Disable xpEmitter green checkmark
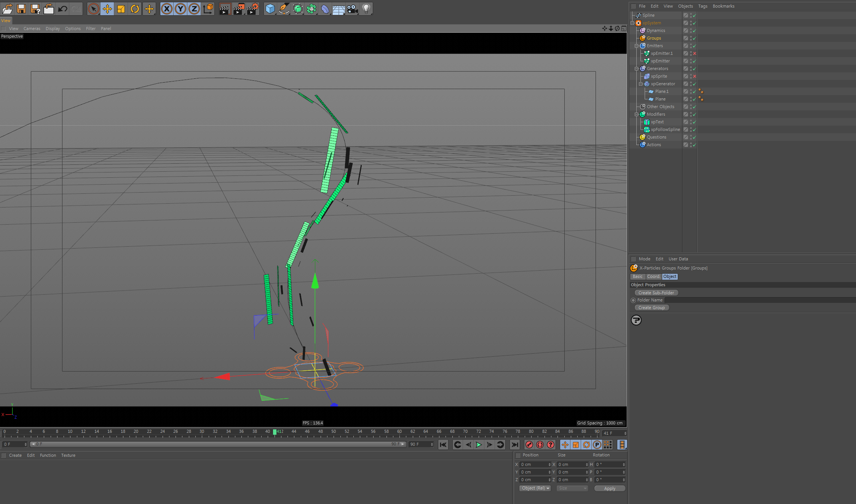The image size is (856, 504). pos(695,61)
